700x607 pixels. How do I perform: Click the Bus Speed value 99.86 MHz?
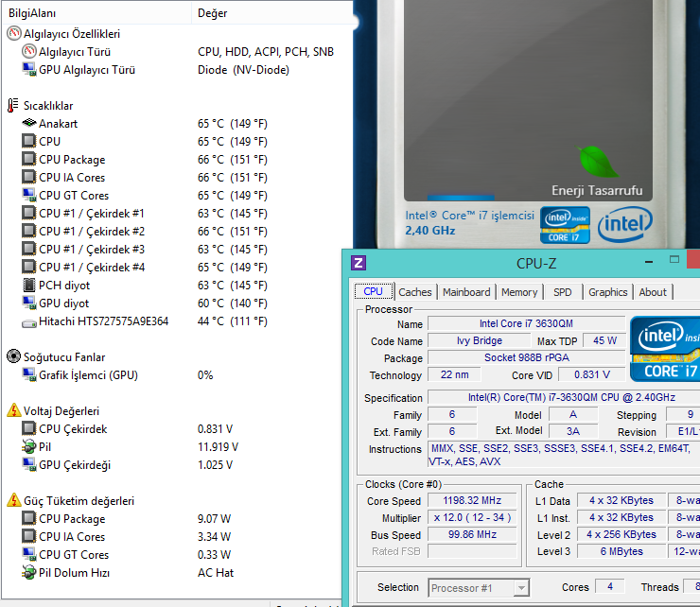pos(472,534)
